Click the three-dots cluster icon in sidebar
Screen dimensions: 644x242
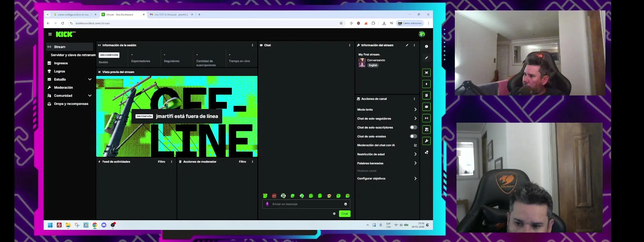[x=426, y=152]
